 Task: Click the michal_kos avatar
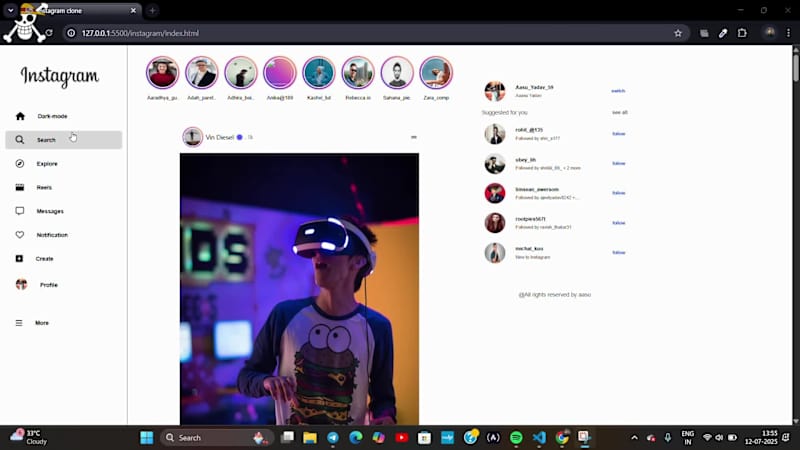point(494,253)
